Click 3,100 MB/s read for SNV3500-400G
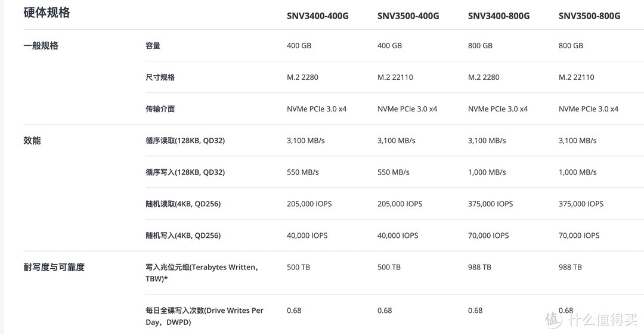 click(x=397, y=141)
